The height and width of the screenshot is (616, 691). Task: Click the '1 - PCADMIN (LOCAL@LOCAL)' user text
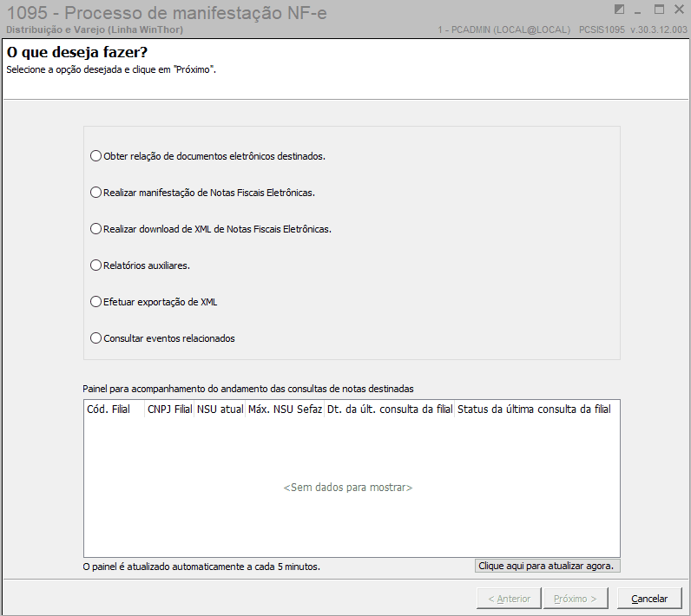504,29
